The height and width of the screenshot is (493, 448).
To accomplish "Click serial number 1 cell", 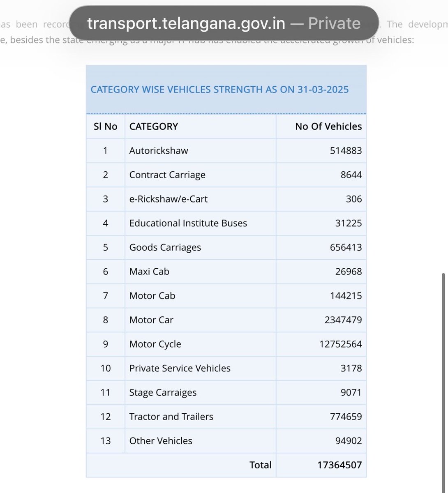I will click(106, 151).
